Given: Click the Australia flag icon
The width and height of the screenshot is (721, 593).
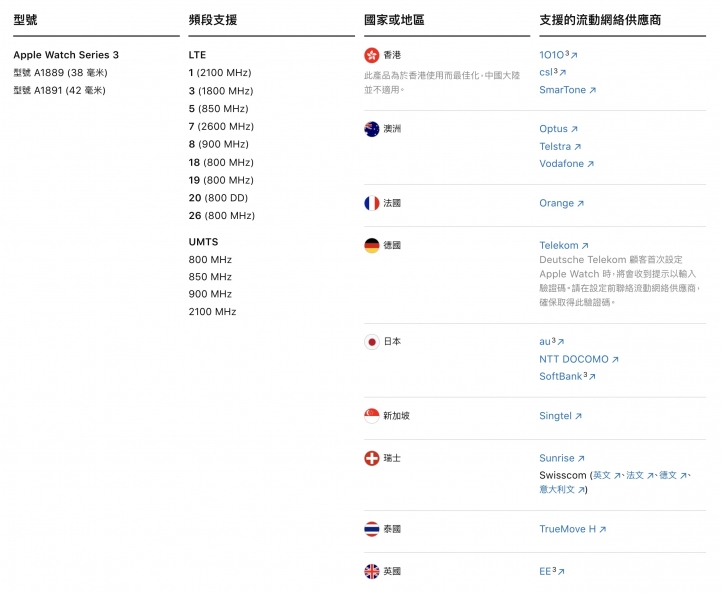Looking at the screenshot, I should (372, 129).
